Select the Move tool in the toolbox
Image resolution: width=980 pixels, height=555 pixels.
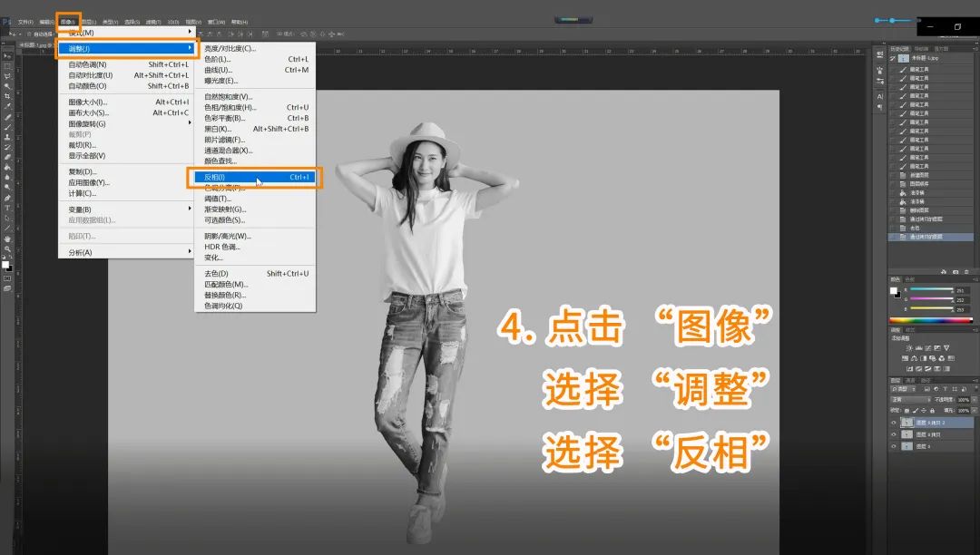click(x=7, y=56)
